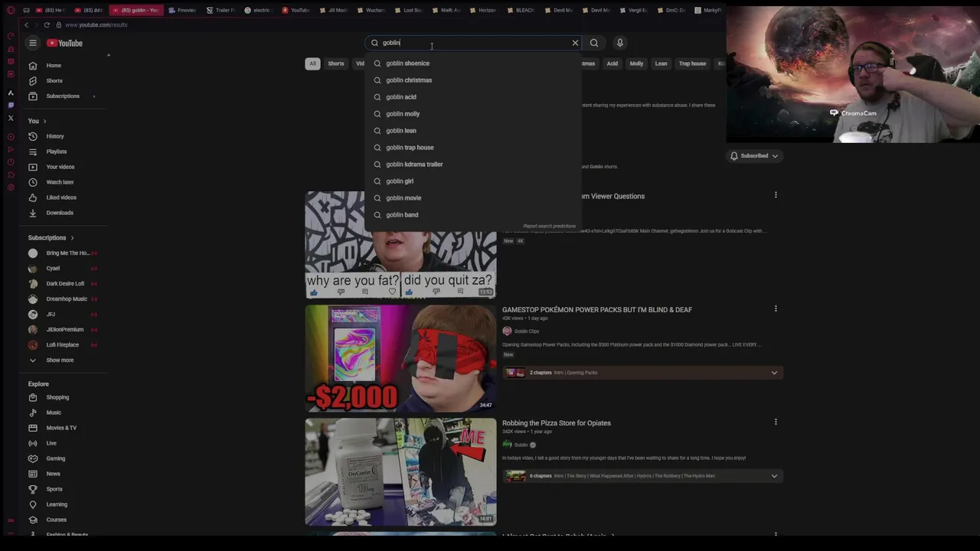Open the 'Dreamhop Music' channel subscription
Screen dimensions: 980x551
click(63, 299)
